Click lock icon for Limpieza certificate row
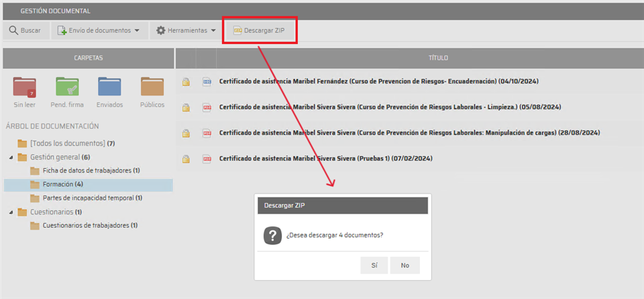This screenshot has height=299, width=644. [x=186, y=108]
